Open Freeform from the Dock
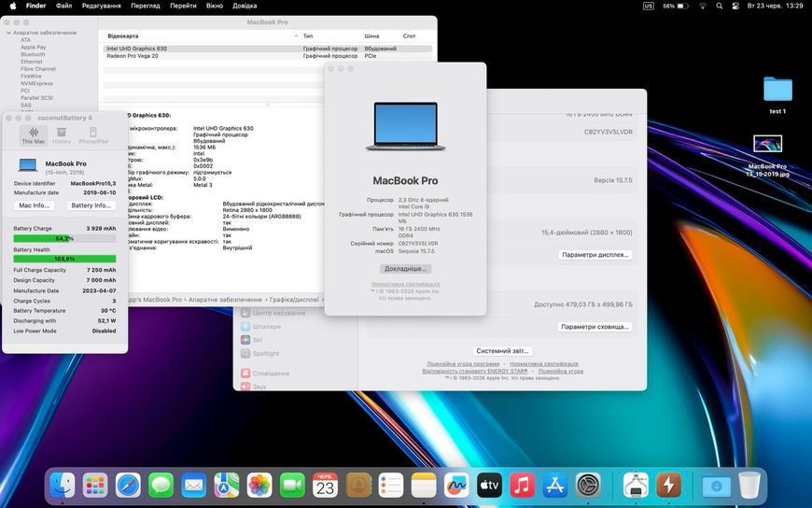 456,486
